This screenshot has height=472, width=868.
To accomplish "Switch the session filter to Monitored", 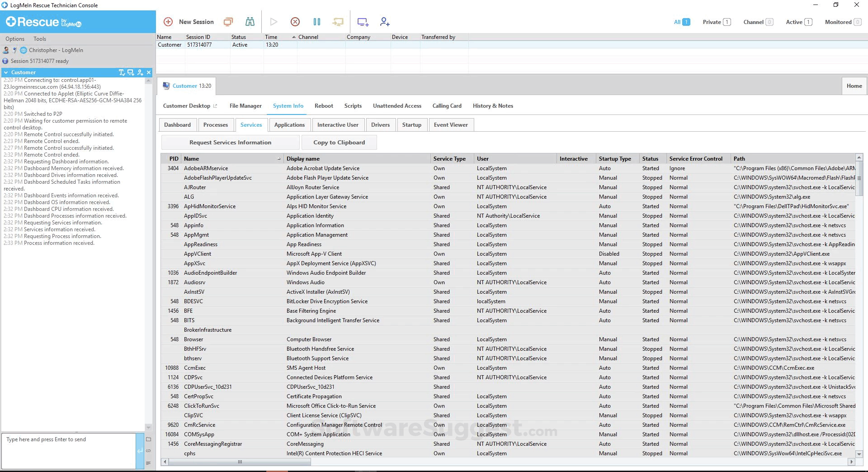I will [840, 22].
